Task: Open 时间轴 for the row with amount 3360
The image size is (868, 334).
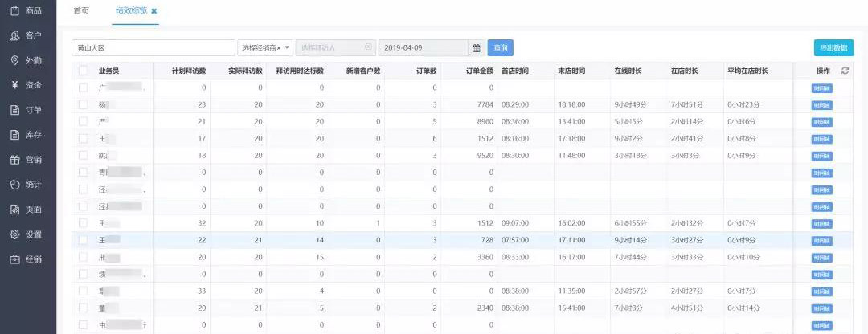Action: point(822,259)
